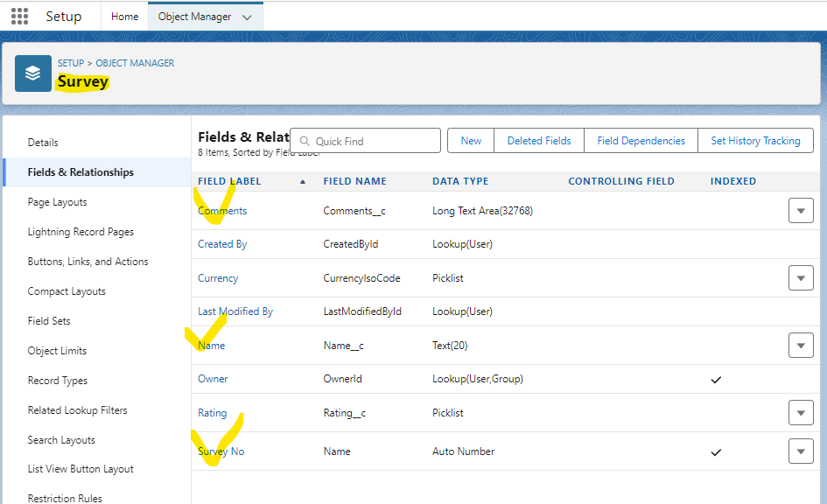827x504 pixels.
Task: Open the Survey No field link
Action: (x=221, y=451)
